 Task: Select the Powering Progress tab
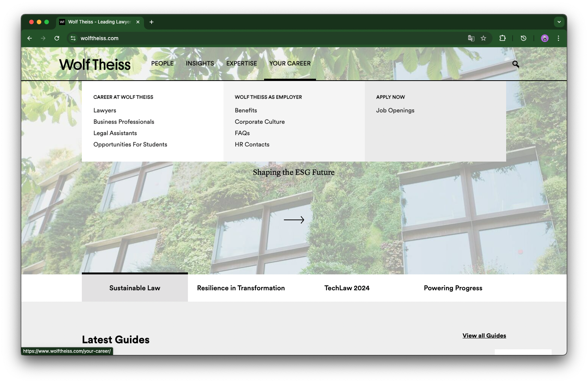pyautogui.click(x=453, y=288)
